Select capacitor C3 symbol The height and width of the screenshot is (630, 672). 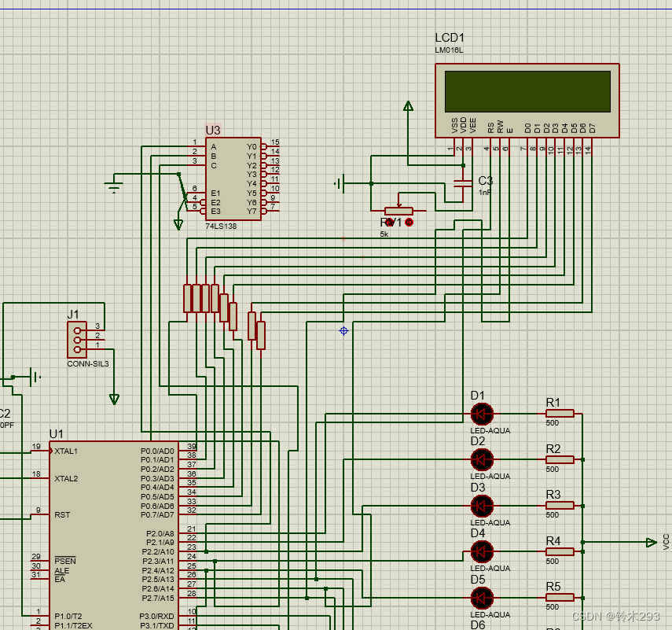click(x=463, y=183)
